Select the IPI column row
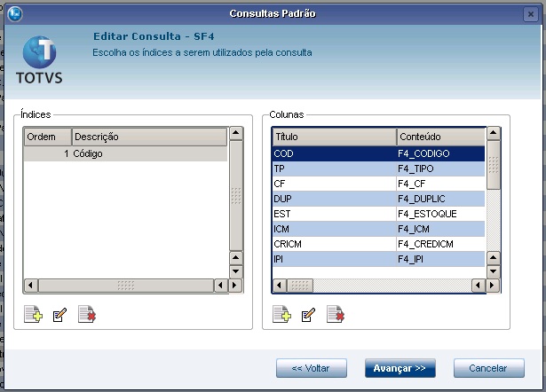This screenshot has height=392, width=546. (x=378, y=259)
